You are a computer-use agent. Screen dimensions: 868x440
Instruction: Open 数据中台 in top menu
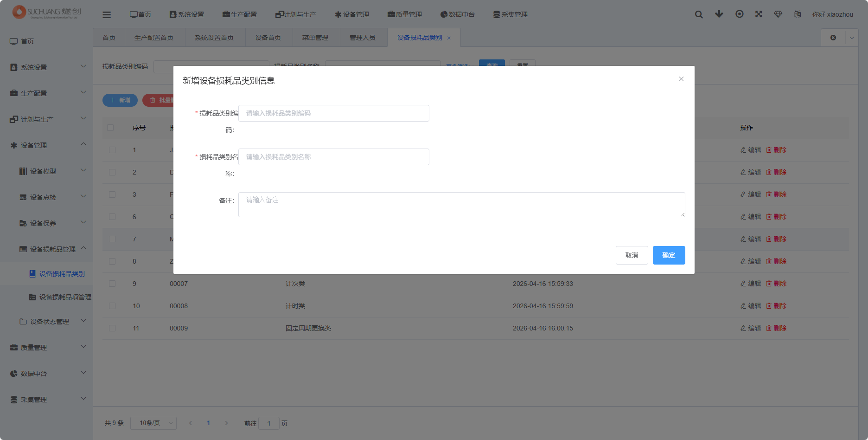(x=458, y=14)
